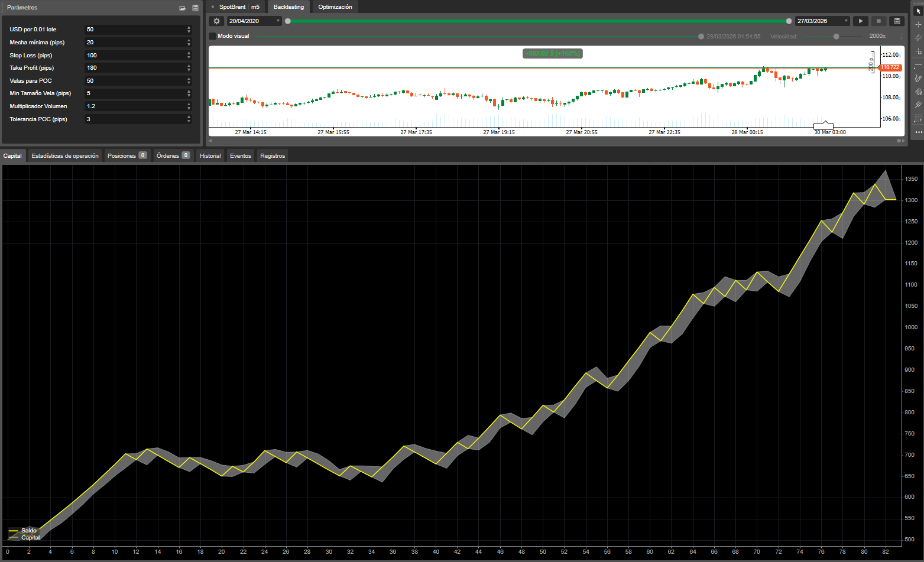Show the Registros log tab

click(x=273, y=156)
